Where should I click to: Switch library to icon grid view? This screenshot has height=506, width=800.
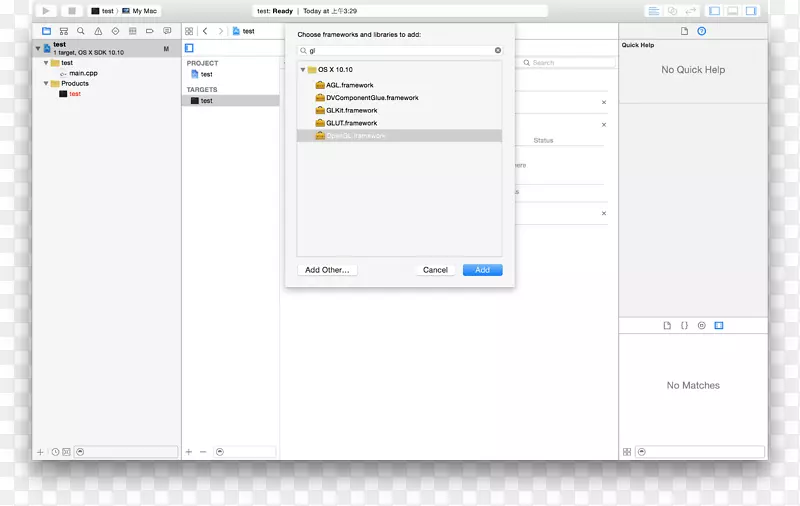tap(627, 452)
